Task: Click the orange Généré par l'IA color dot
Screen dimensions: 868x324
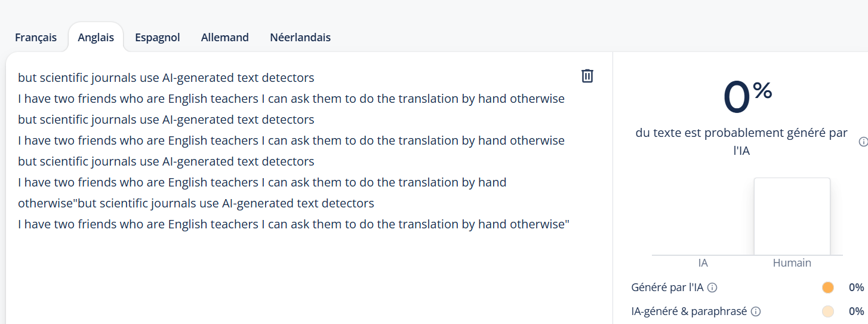Action: (827, 288)
